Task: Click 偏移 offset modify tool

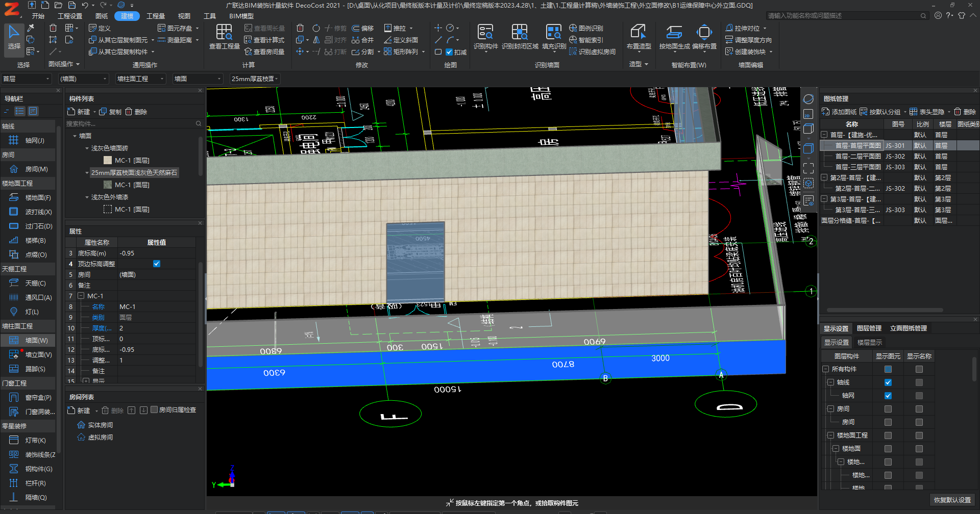Action: tap(363, 28)
